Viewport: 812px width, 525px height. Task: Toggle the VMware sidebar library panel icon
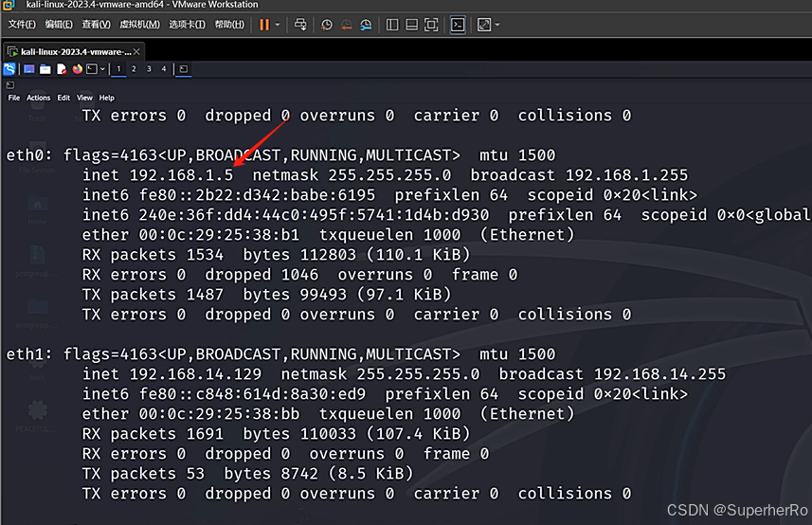click(x=392, y=25)
